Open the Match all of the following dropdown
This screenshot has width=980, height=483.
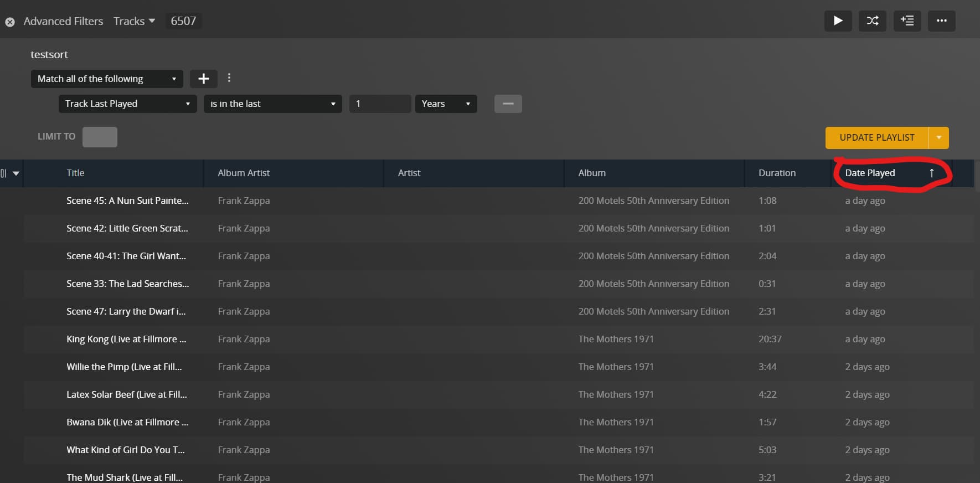click(107, 79)
